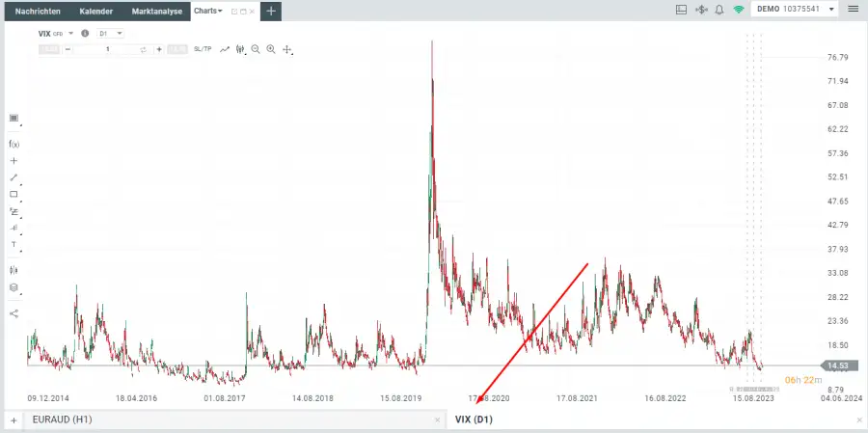Edit the trade volume field showing 1

click(x=107, y=49)
